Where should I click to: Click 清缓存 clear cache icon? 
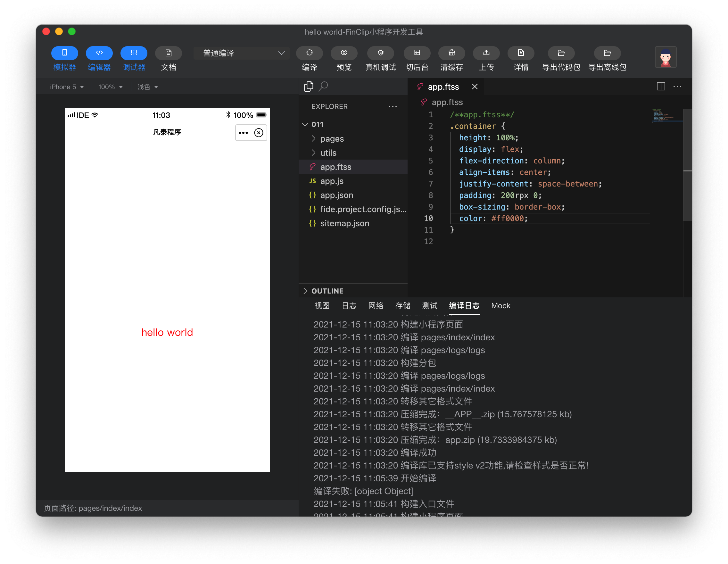(x=452, y=53)
